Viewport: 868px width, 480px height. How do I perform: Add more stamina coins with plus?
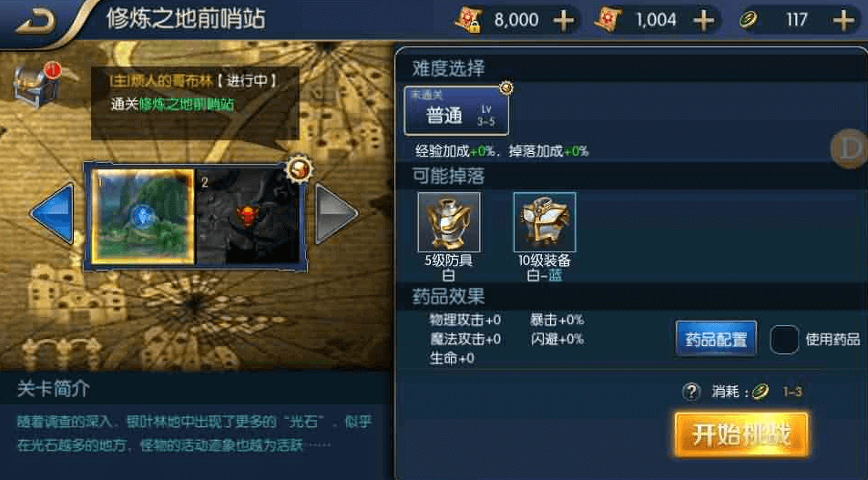[843, 20]
